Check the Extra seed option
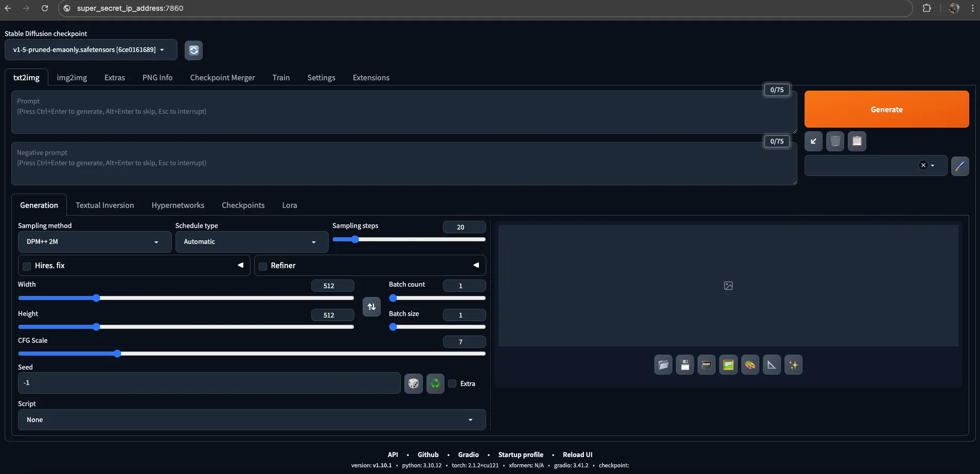Screen dimensions: 980x474 point(452,383)
